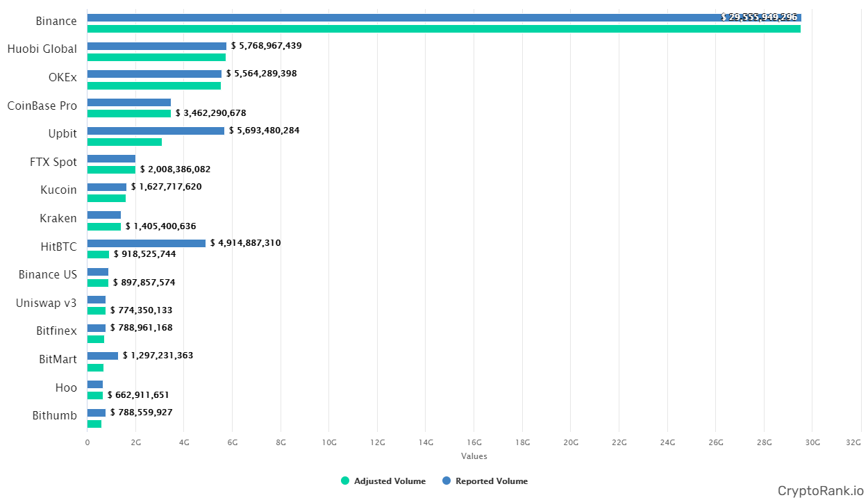This screenshot has height=500, width=868.
Task: Click the Binance US axis label
Action: [48, 274]
